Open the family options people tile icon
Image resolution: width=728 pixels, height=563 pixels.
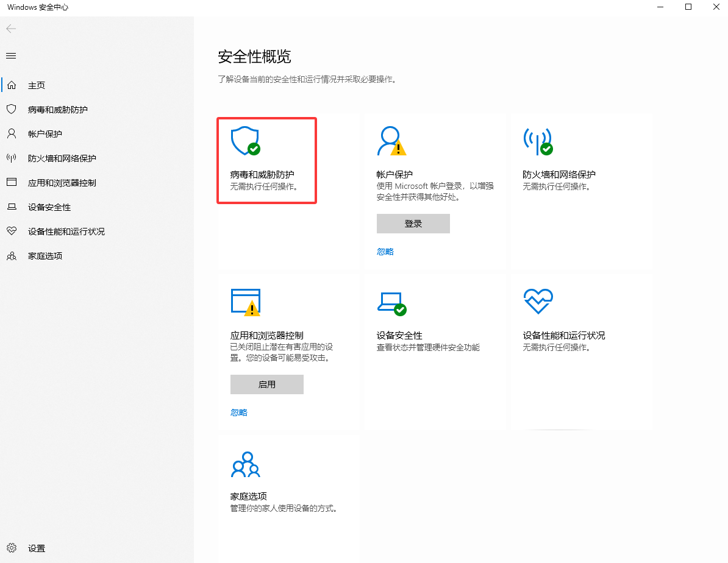point(246,464)
